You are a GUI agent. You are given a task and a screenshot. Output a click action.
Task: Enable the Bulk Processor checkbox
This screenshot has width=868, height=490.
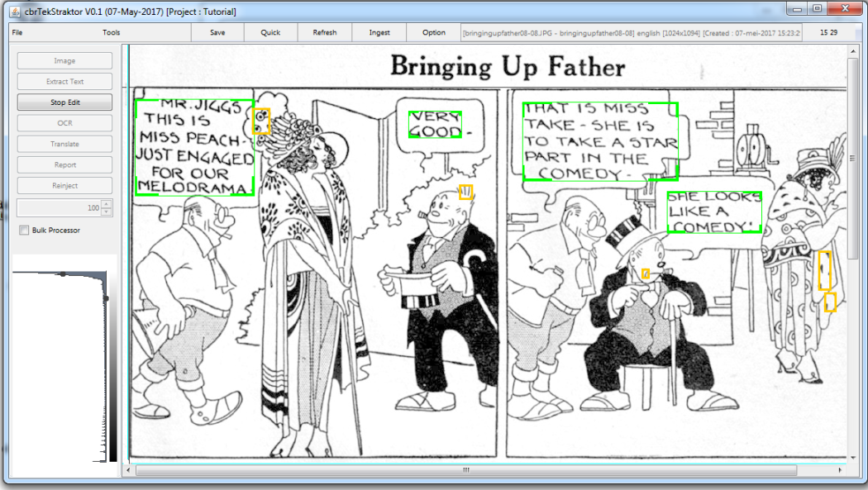tap(24, 230)
